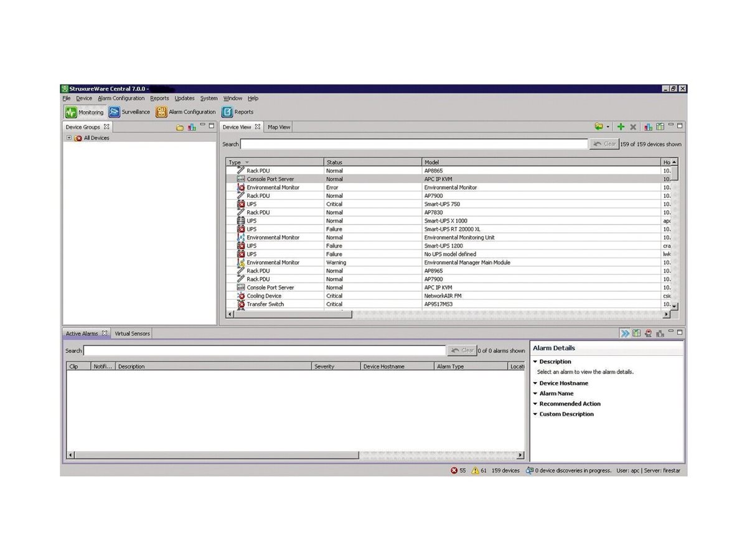Click the Clear button beside device search
The image size is (747, 560).
[603, 143]
